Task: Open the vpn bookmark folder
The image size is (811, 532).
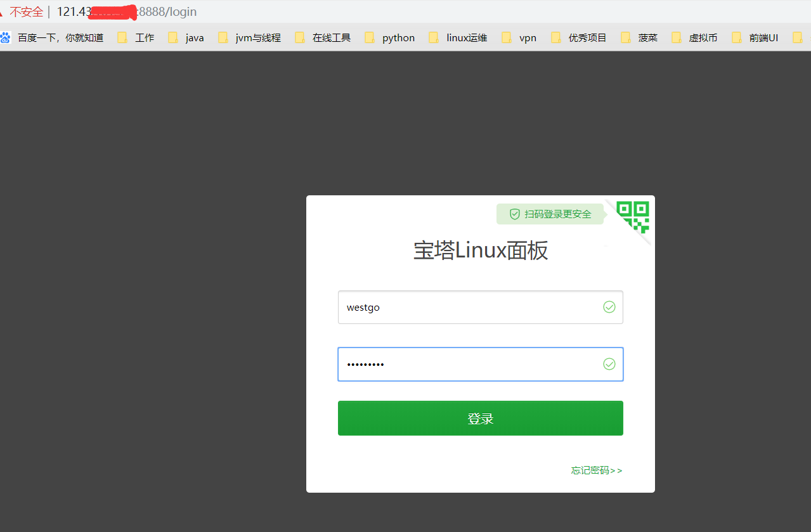Action: coord(519,38)
